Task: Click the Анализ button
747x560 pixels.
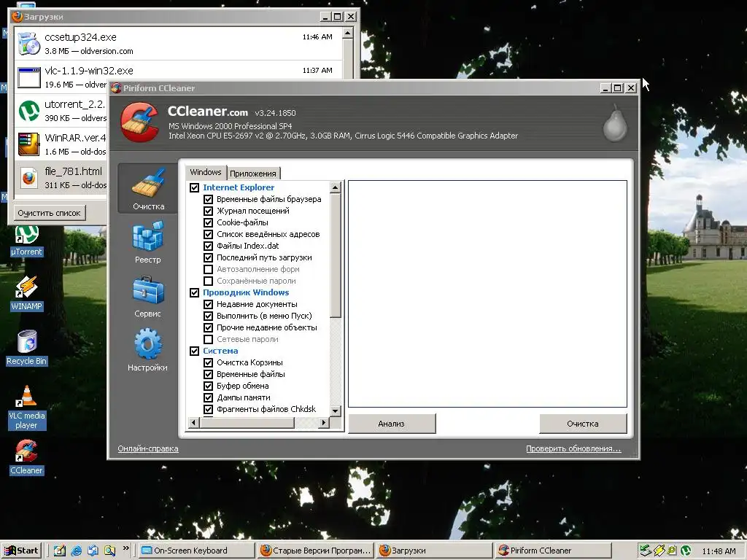Action: (392, 424)
